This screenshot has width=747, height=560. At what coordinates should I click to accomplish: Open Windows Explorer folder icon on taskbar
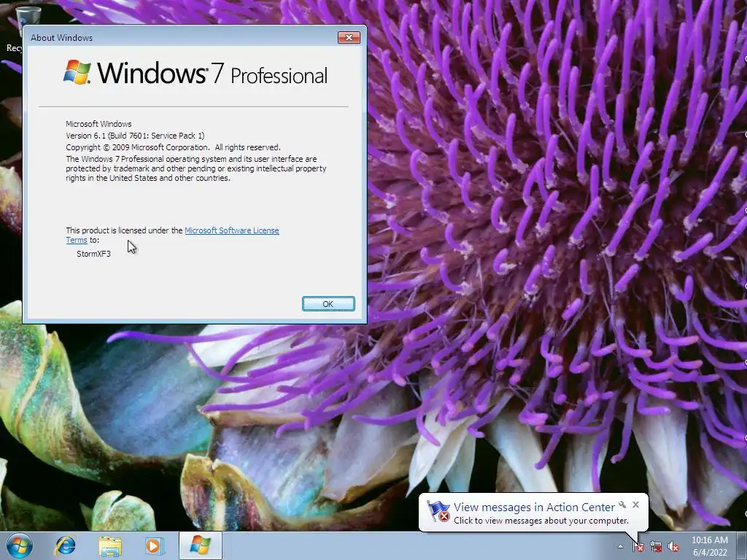pyautogui.click(x=110, y=545)
